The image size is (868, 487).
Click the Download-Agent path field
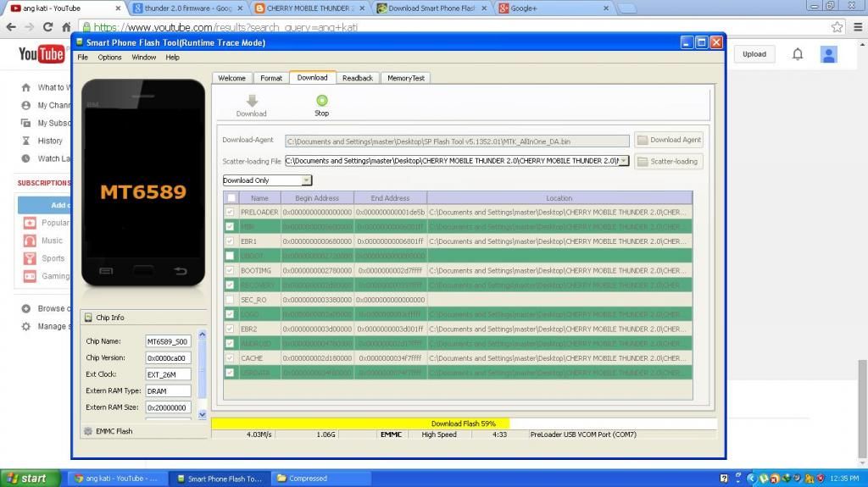click(457, 141)
